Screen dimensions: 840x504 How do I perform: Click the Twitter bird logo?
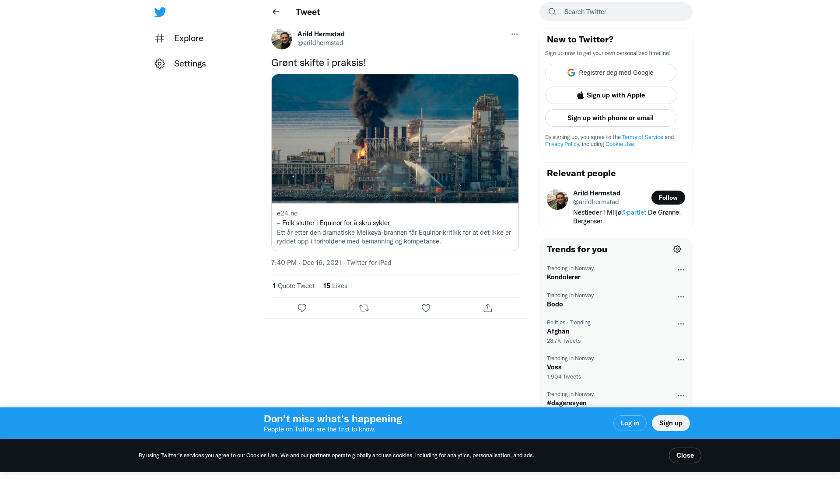point(160,12)
